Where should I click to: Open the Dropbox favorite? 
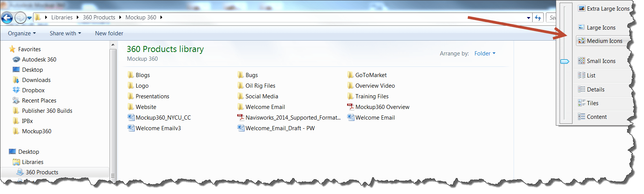[x=29, y=90]
